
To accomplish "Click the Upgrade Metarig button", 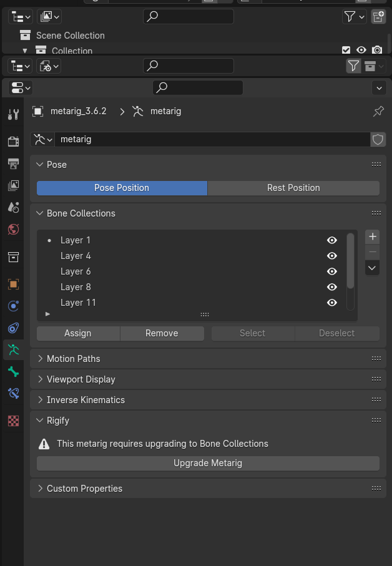I will tap(208, 463).
